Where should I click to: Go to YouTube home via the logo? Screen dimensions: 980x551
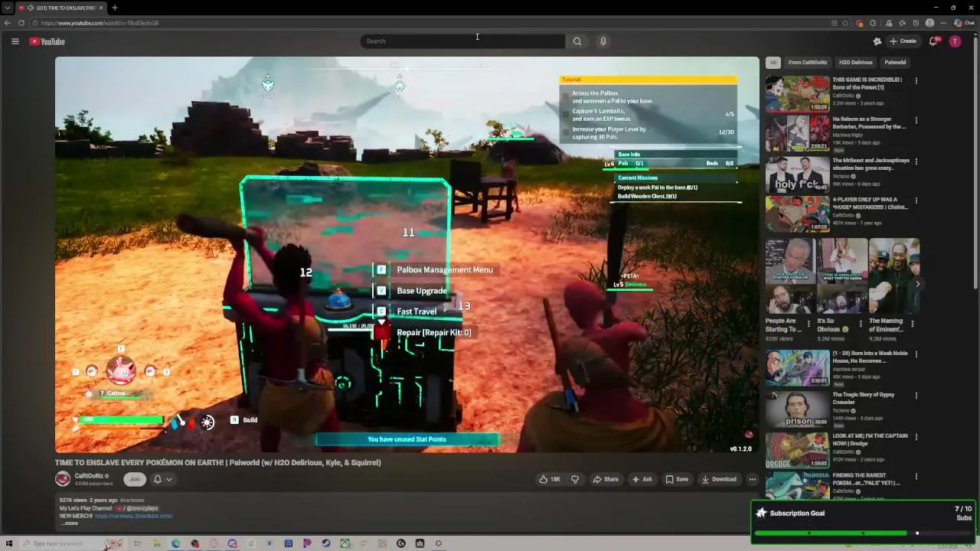click(47, 41)
